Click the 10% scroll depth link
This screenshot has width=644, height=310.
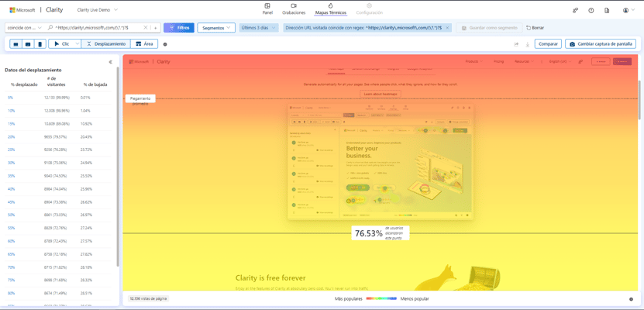(x=12, y=111)
